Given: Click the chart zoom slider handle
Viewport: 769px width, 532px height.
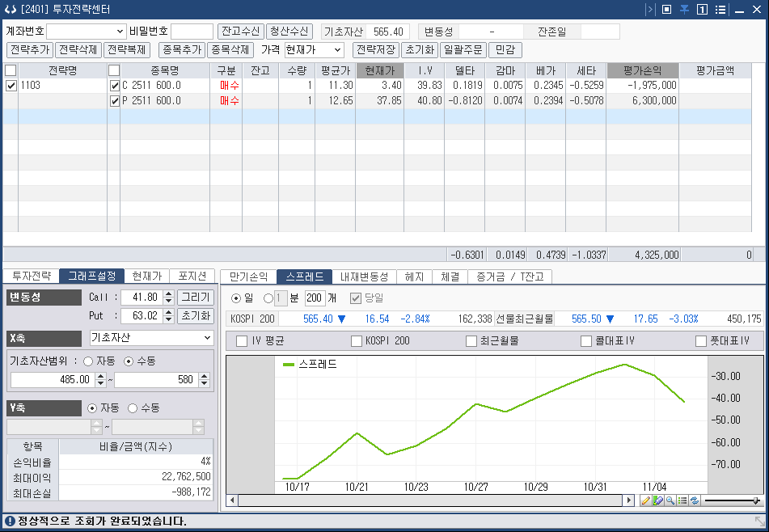Looking at the screenshot, I should point(756,500).
